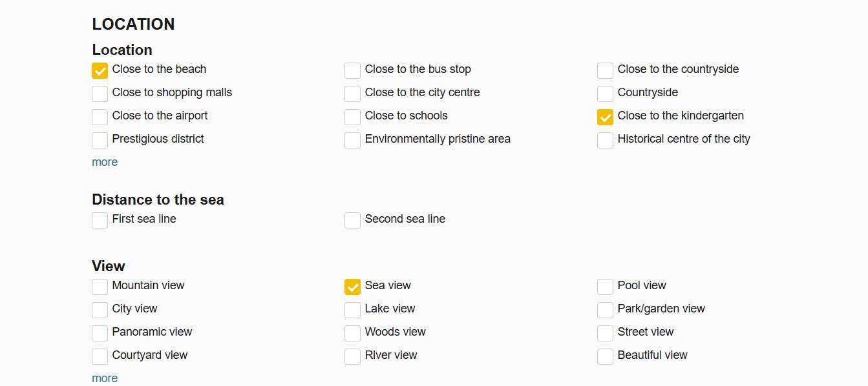Uncheck Close to the kindergarten
Image resolution: width=868 pixels, height=386 pixels.
click(x=605, y=117)
